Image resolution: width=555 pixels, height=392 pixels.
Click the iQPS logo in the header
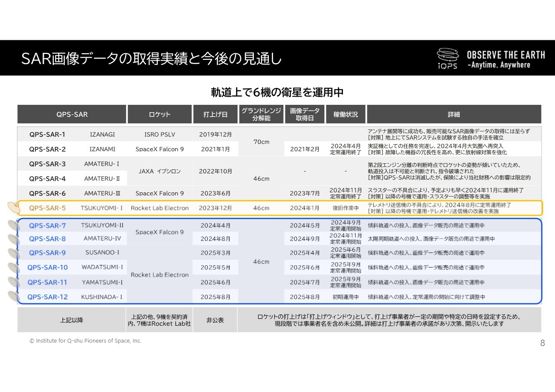coord(447,59)
